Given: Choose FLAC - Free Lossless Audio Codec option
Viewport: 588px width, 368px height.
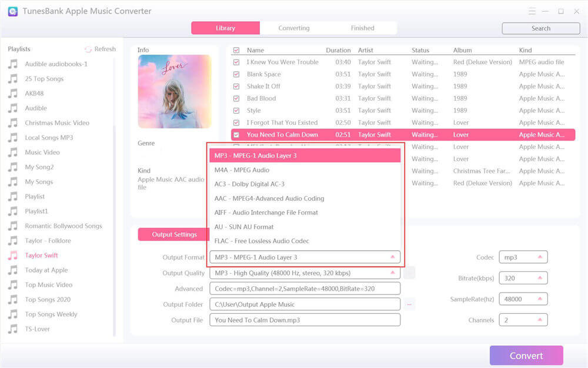Looking at the screenshot, I should click(262, 241).
